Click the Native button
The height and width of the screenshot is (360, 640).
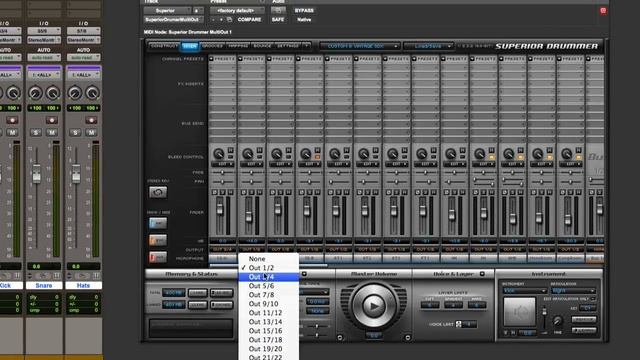(x=304, y=20)
